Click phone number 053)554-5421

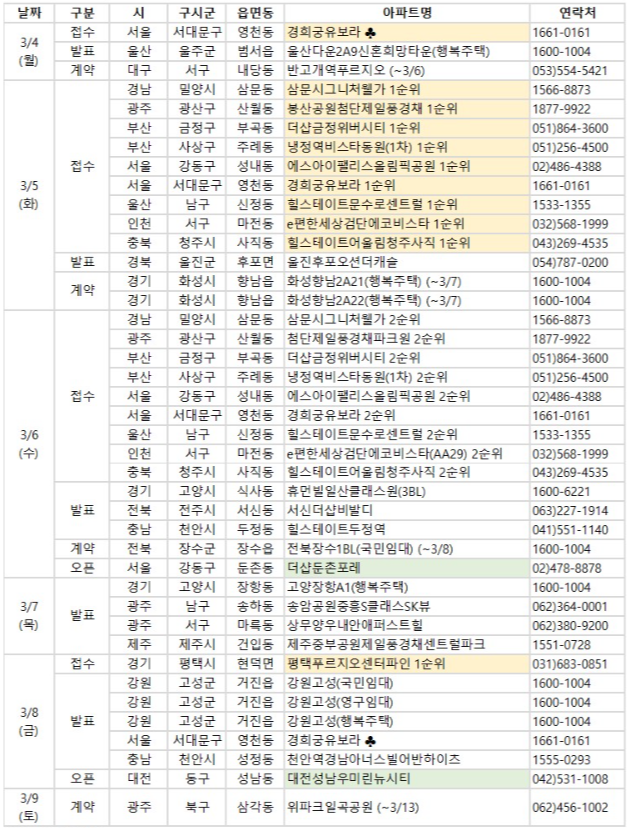click(570, 71)
